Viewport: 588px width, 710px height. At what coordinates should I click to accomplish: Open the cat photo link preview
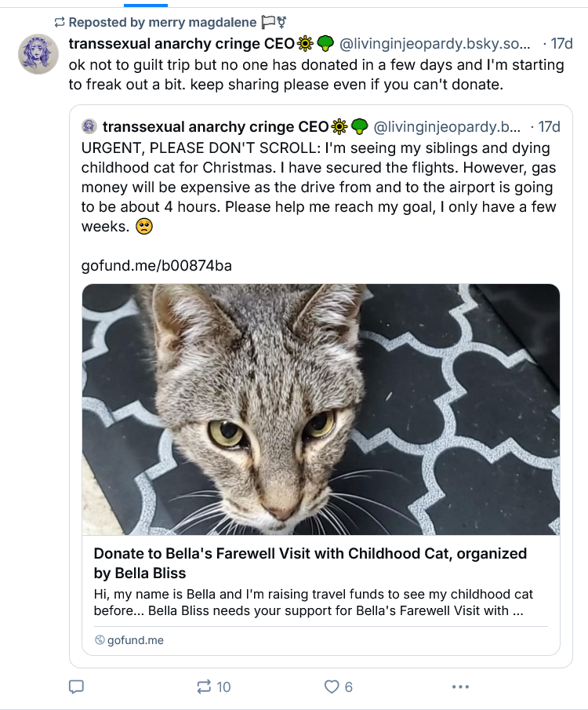321,409
